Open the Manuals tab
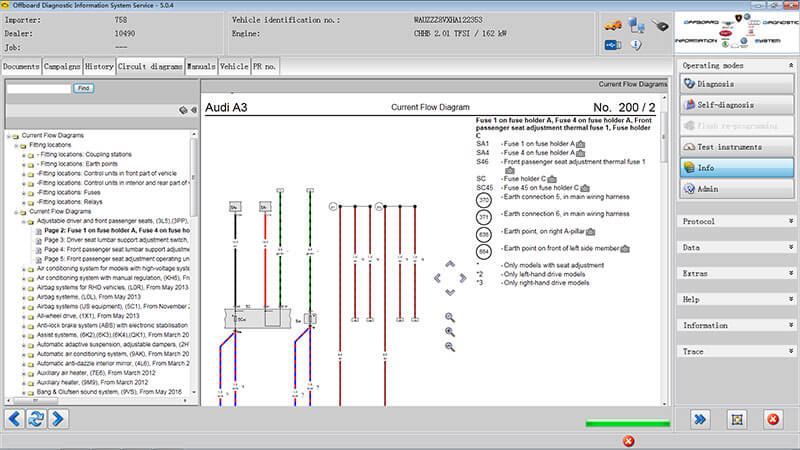This screenshot has width=800, height=450. (x=201, y=67)
